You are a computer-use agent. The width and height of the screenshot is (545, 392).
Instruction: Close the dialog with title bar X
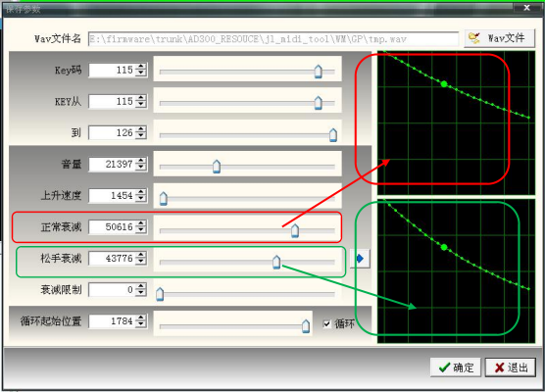pos(527,7)
